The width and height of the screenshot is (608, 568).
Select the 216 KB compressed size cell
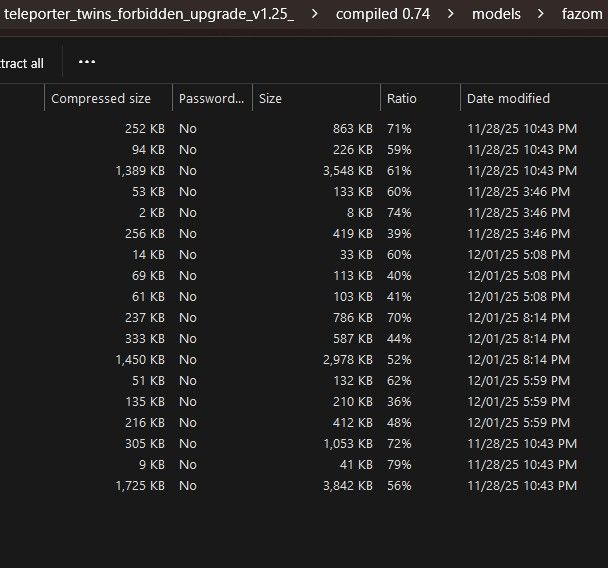(145, 423)
